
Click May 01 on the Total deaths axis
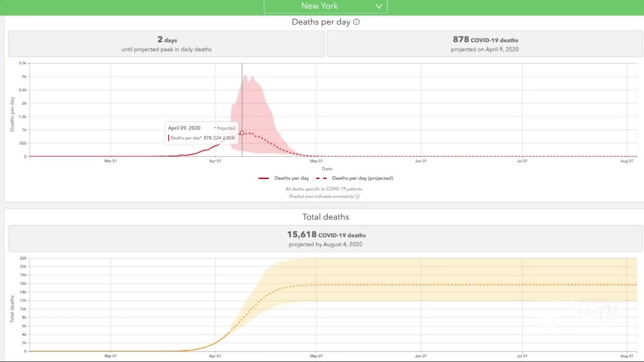pos(316,356)
